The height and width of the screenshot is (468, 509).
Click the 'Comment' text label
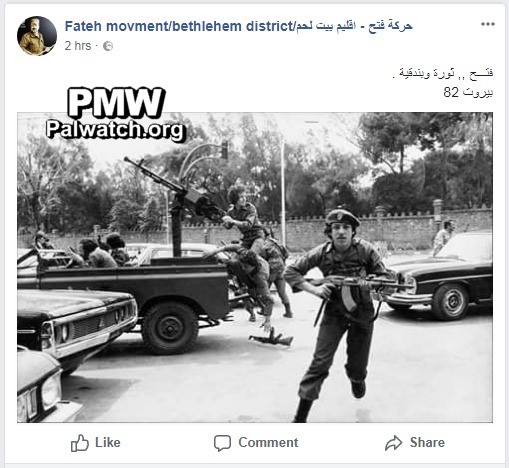pos(268,443)
